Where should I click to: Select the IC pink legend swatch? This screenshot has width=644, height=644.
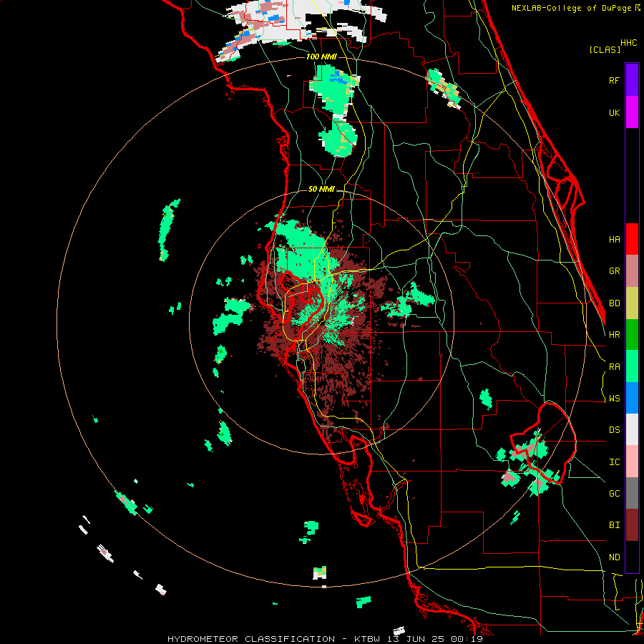tap(632, 462)
